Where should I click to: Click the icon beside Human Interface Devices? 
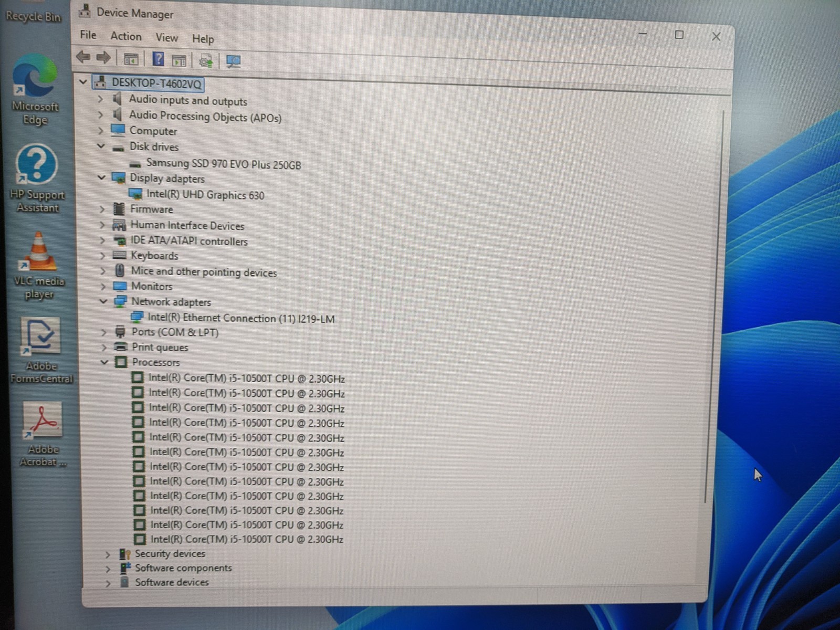tap(119, 225)
